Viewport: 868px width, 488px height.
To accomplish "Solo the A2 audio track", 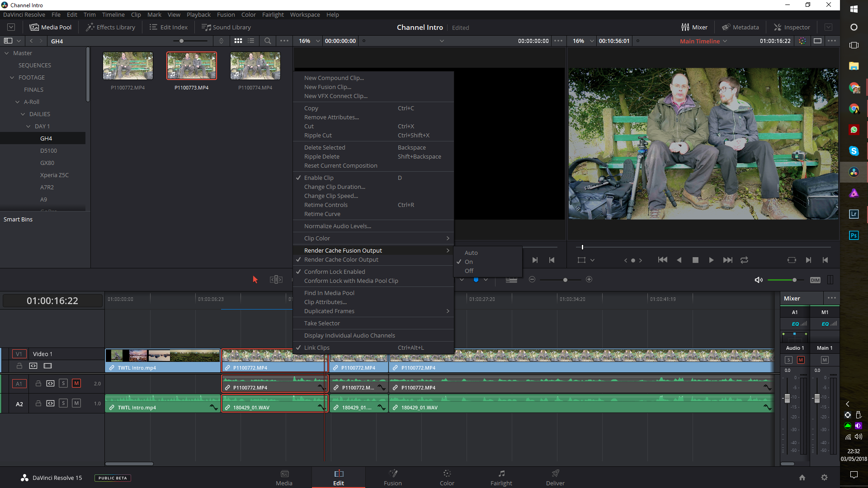I will [x=63, y=403].
